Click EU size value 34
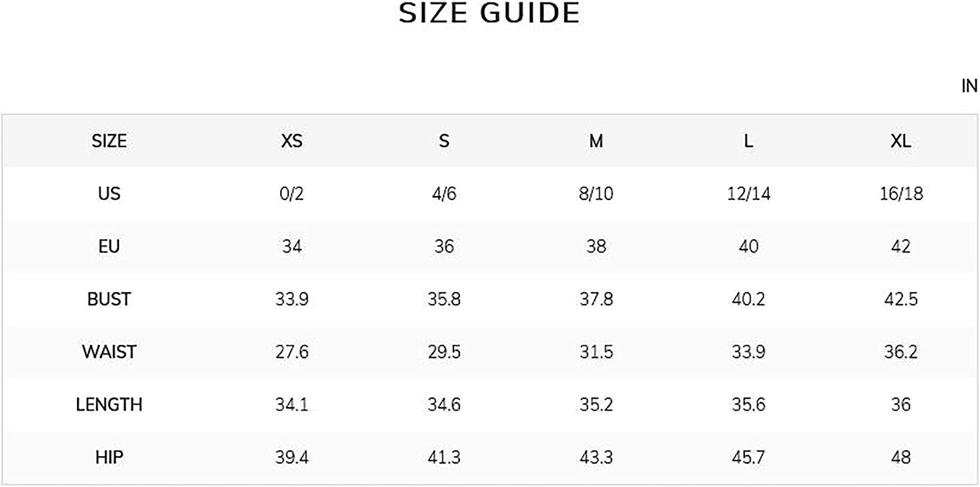 291,246
